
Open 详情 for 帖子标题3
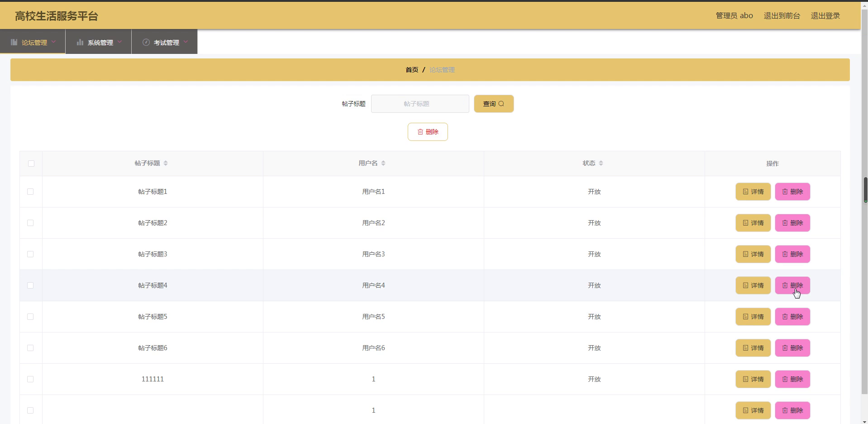[x=753, y=254]
